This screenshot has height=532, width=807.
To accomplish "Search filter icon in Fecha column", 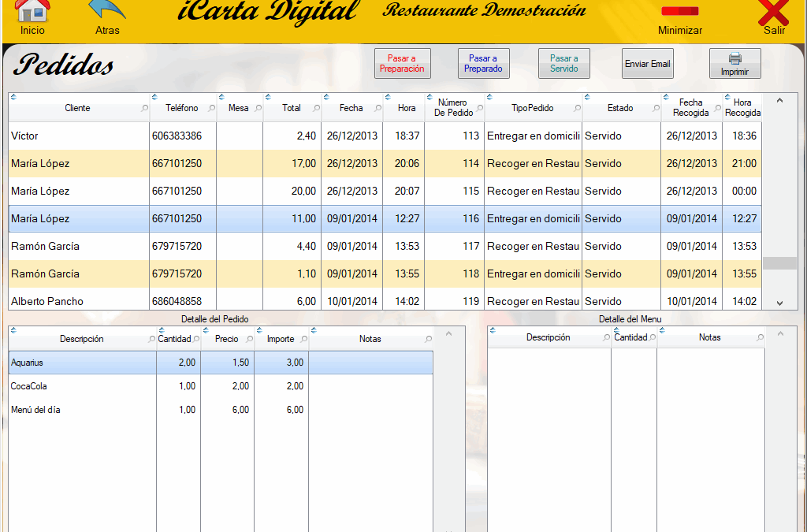I will pyautogui.click(x=377, y=108).
